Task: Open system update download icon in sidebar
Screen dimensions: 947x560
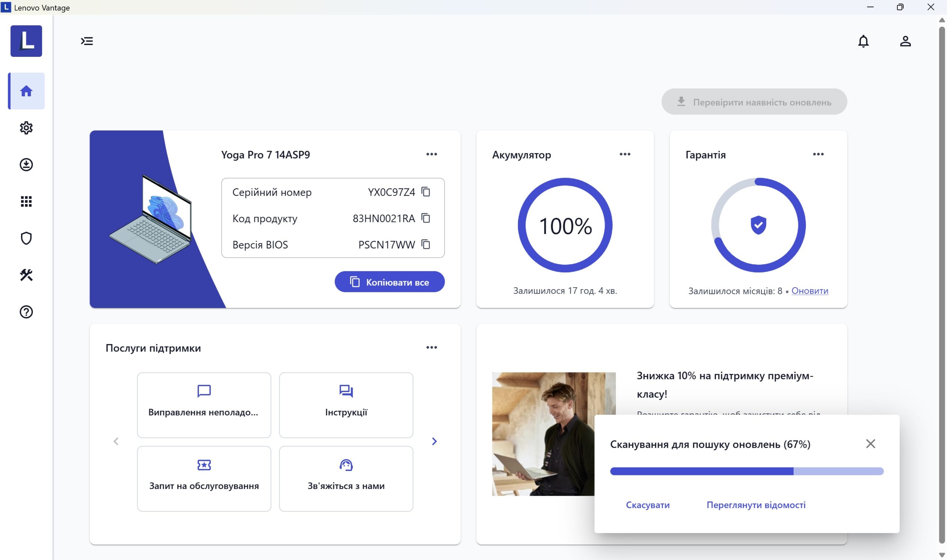Action: (26, 164)
